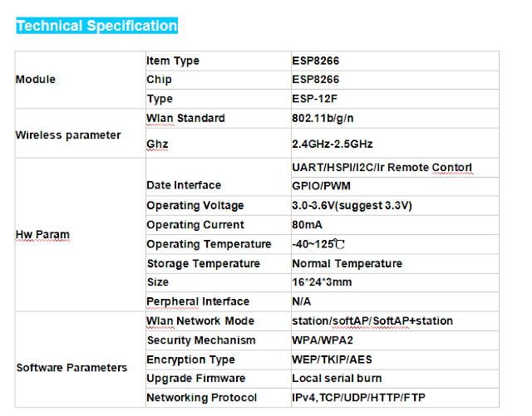Select the -40~125℃ temperature value

[x=318, y=244]
